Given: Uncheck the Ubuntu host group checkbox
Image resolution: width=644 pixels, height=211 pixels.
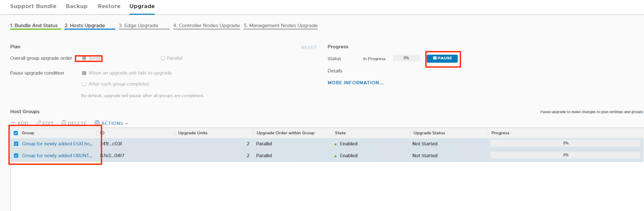Looking at the screenshot, I should point(16,155).
